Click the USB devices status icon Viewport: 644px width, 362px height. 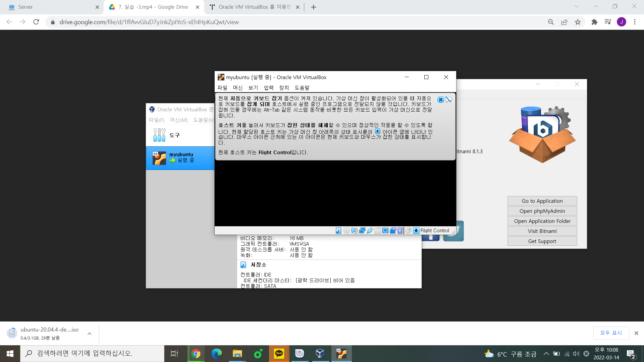click(370, 231)
